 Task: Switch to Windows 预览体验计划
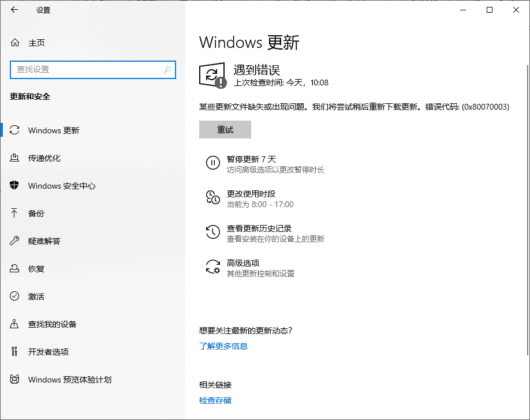(x=64, y=380)
